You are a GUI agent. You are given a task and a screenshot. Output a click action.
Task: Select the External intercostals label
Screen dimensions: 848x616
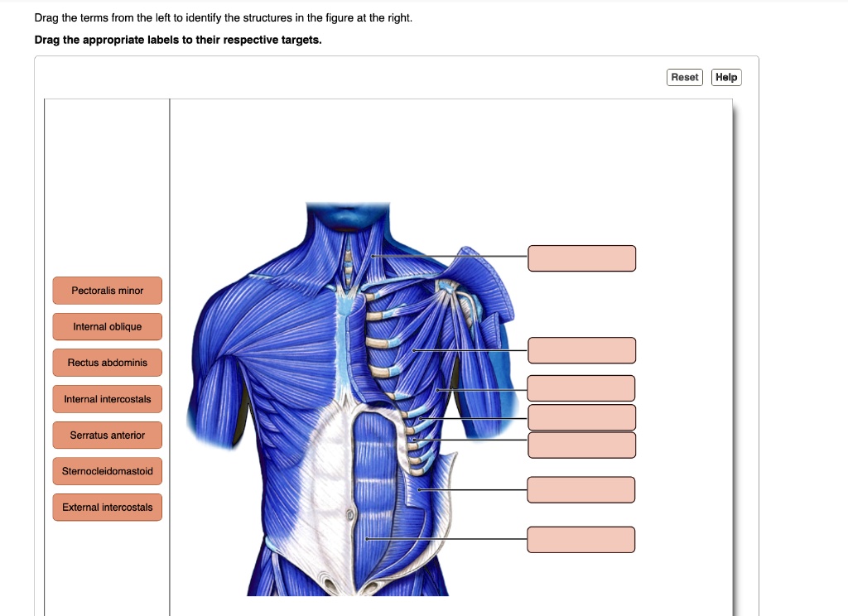(107, 507)
